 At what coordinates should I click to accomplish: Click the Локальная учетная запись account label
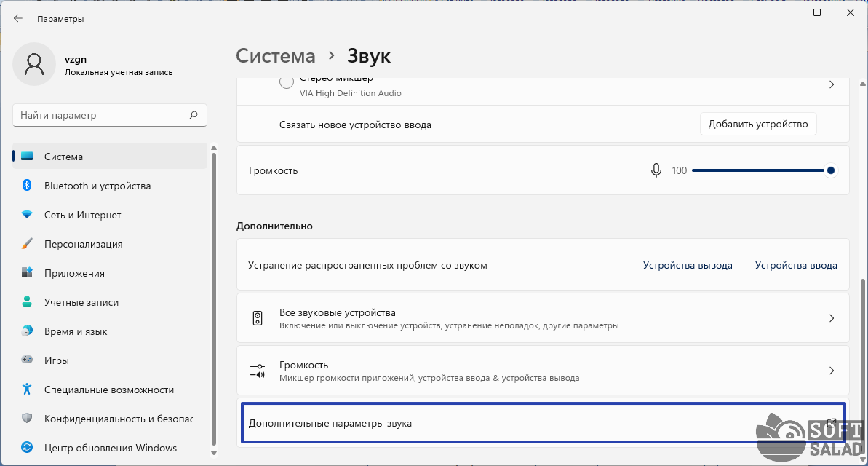[x=119, y=72]
